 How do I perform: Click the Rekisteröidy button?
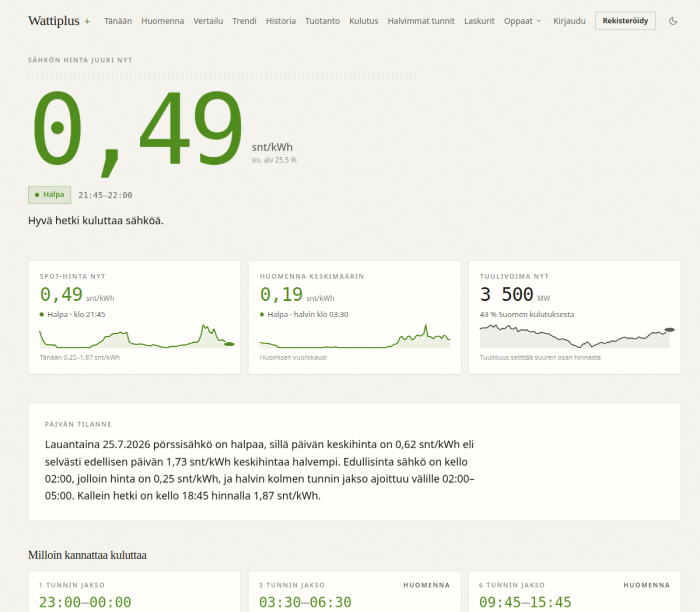tap(625, 21)
